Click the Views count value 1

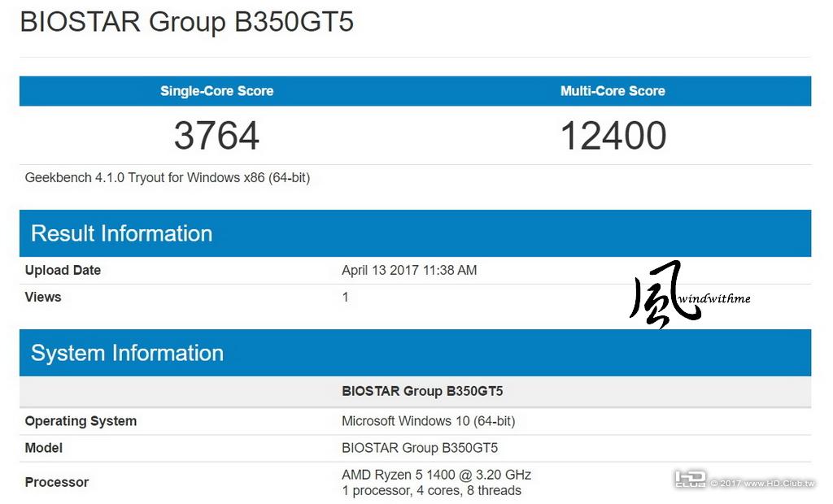point(345,298)
